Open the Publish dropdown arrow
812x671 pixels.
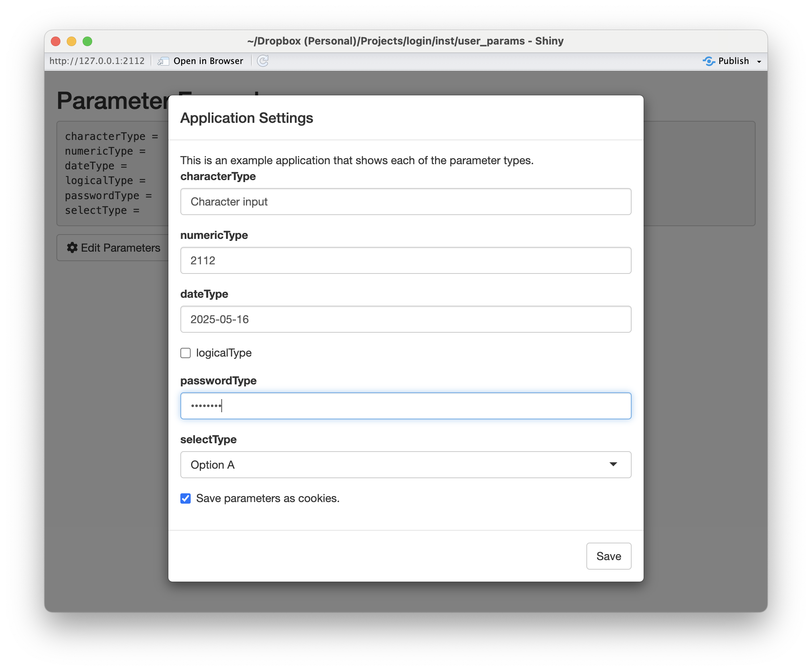(x=759, y=62)
